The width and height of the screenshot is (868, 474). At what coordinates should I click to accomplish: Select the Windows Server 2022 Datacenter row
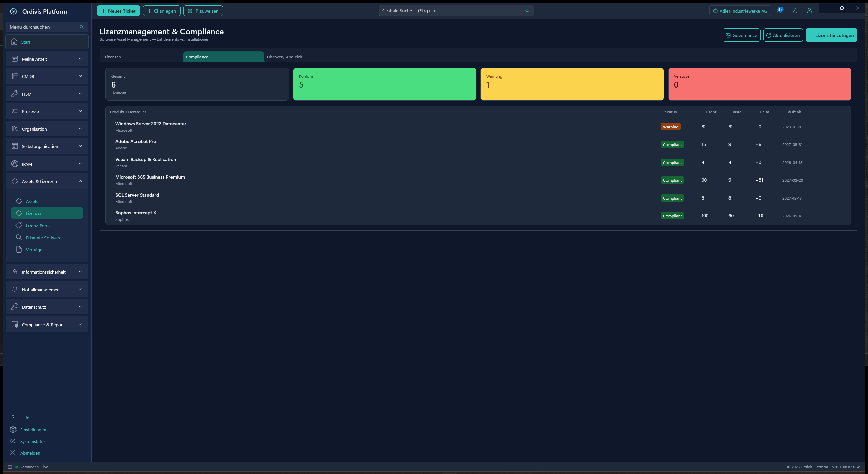click(478, 127)
